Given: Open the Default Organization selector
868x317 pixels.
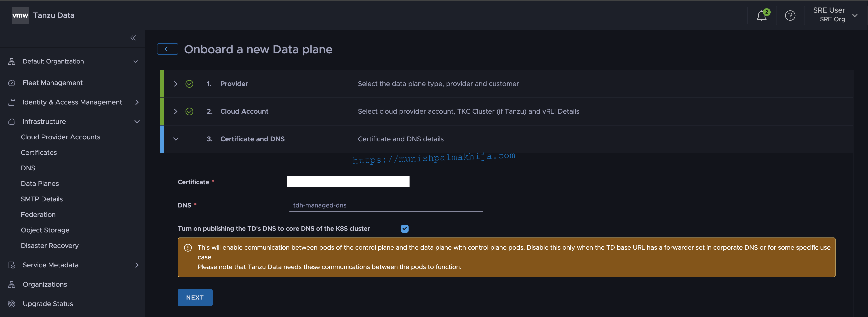Looking at the screenshot, I should [81, 61].
